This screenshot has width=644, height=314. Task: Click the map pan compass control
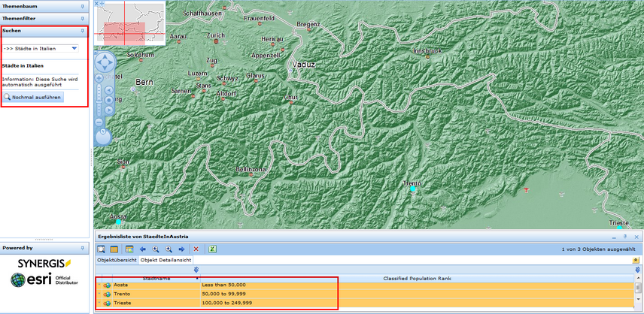(105, 62)
